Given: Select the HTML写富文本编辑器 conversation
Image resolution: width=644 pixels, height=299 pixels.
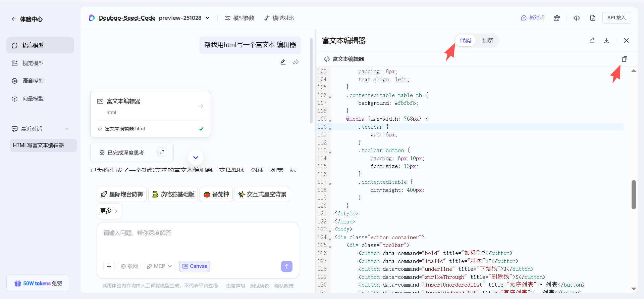Looking at the screenshot, I should (43, 145).
